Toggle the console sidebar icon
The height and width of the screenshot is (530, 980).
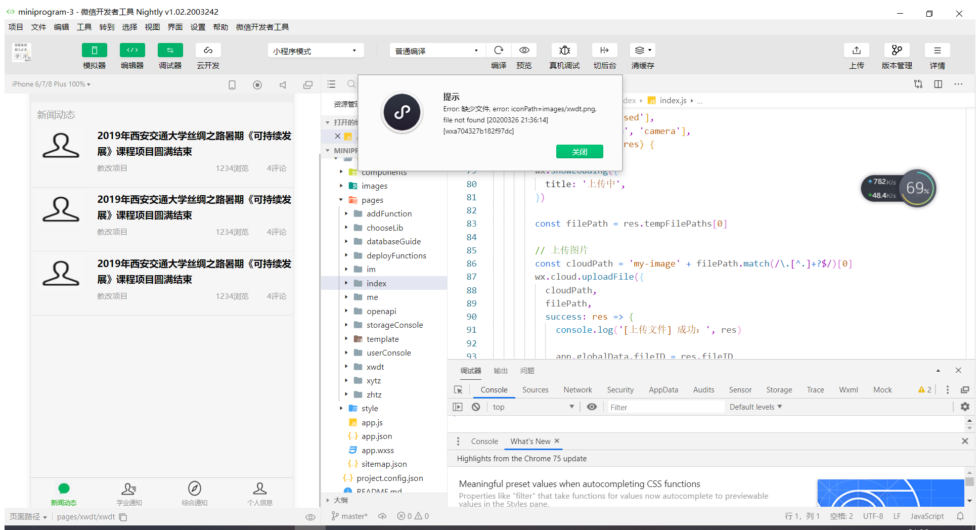point(458,407)
